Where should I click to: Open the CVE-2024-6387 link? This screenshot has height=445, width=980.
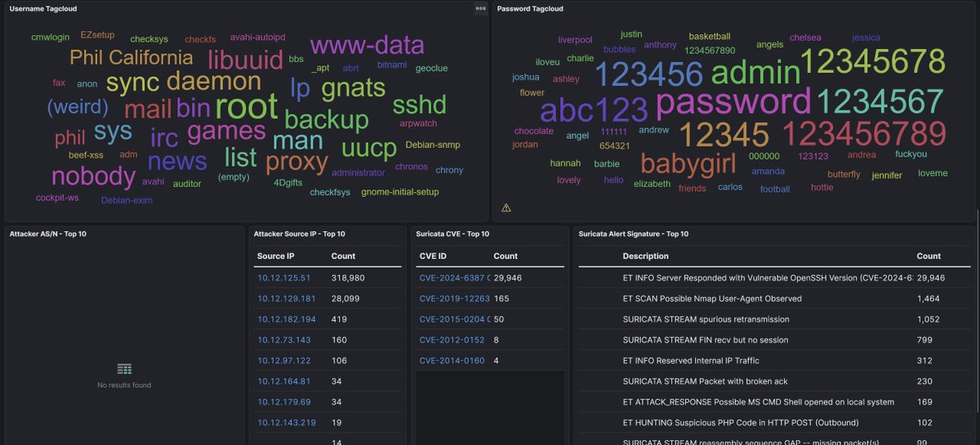pos(454,278)
